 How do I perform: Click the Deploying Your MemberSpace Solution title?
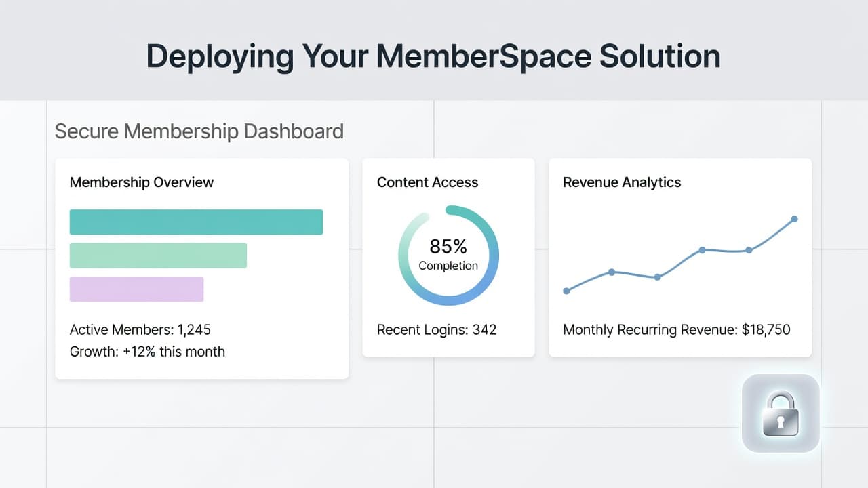[x=433, y=56]
